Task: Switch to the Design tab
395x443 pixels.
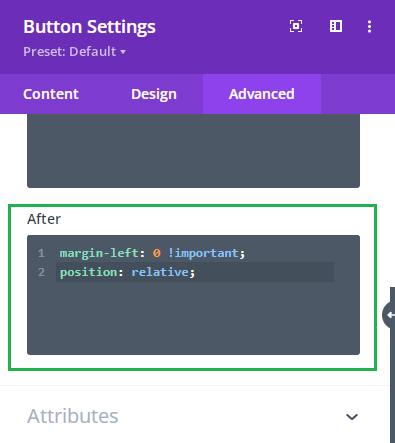Action: click(x=154, y=94)
